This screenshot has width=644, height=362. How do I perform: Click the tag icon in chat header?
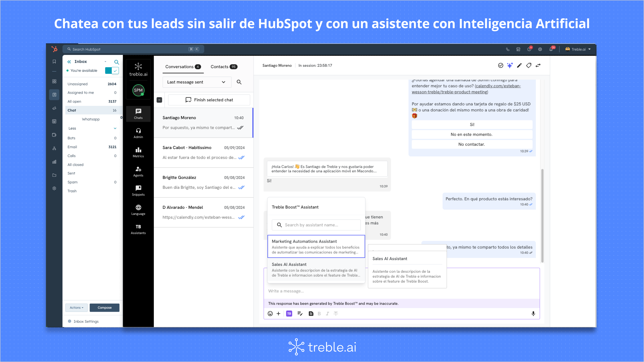point(528,65)
